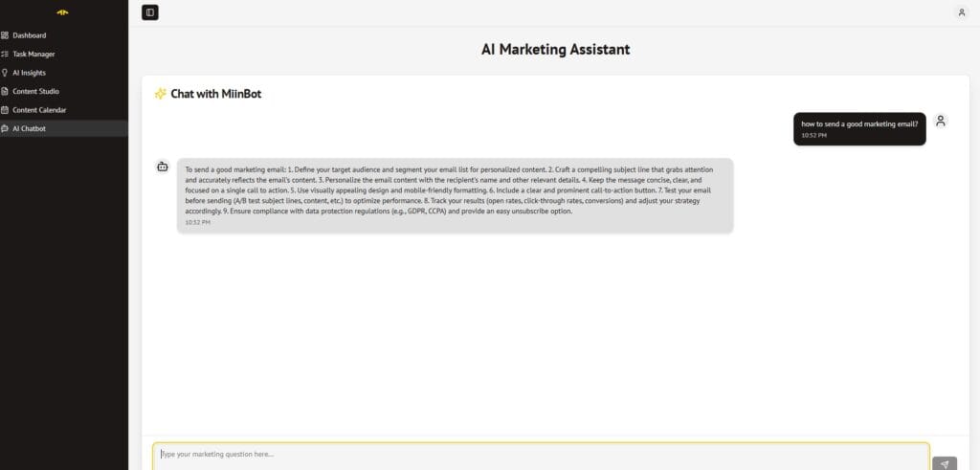
Task: Click the Content Calendar icon
Action: coord(5,110)
